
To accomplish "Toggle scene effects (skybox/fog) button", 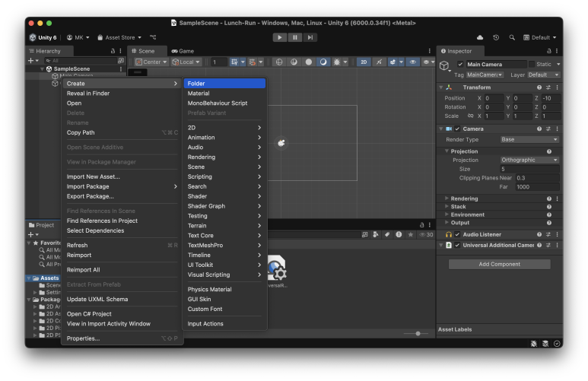I will [x=393, y=62].
